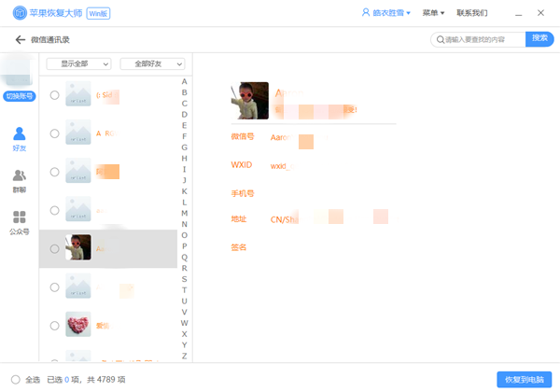Open the 公众号 official accounts section
This screenshot has width=560, height=392.
20,223
